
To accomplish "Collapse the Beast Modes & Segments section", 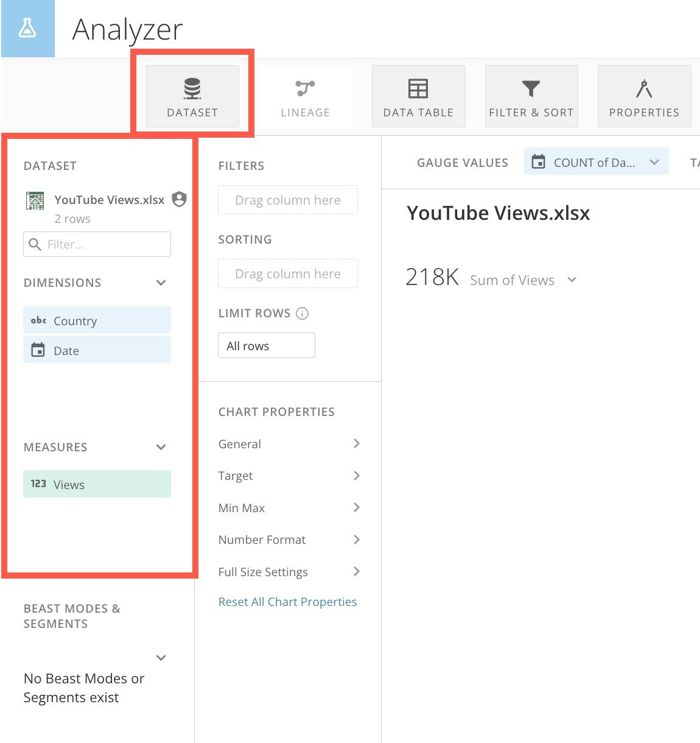I will (x=161, y=658).
